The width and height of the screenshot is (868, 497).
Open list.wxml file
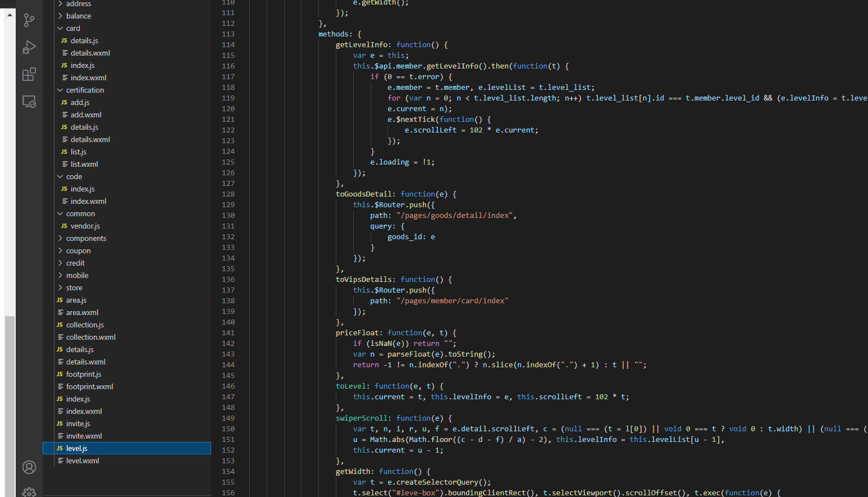point(127,164)
